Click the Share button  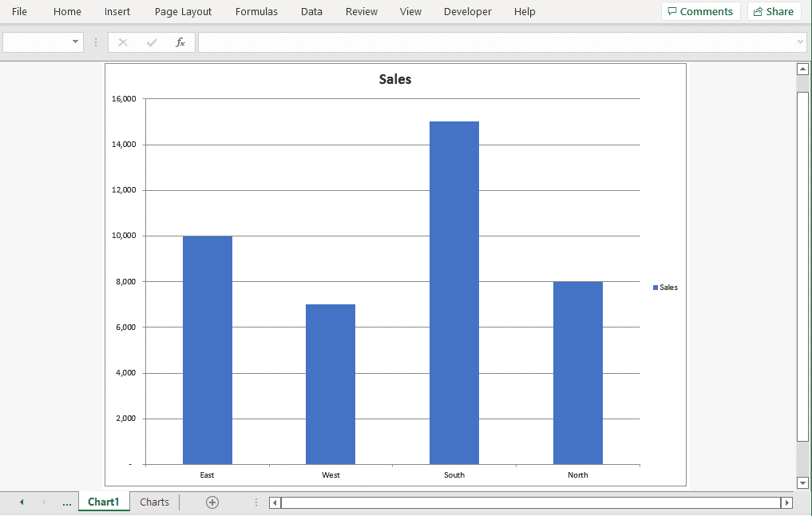point(773,11)
